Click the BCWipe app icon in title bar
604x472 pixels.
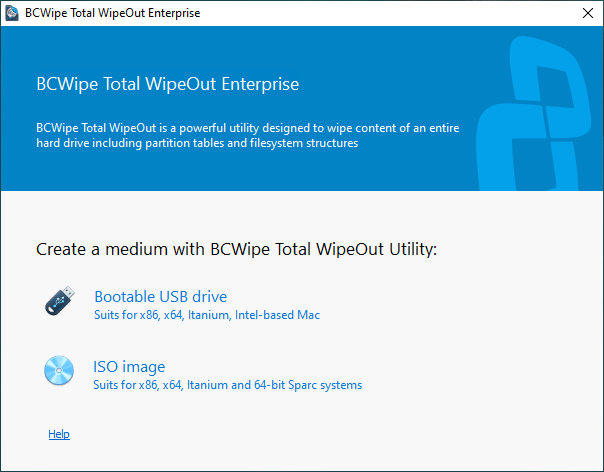(12, 13)
